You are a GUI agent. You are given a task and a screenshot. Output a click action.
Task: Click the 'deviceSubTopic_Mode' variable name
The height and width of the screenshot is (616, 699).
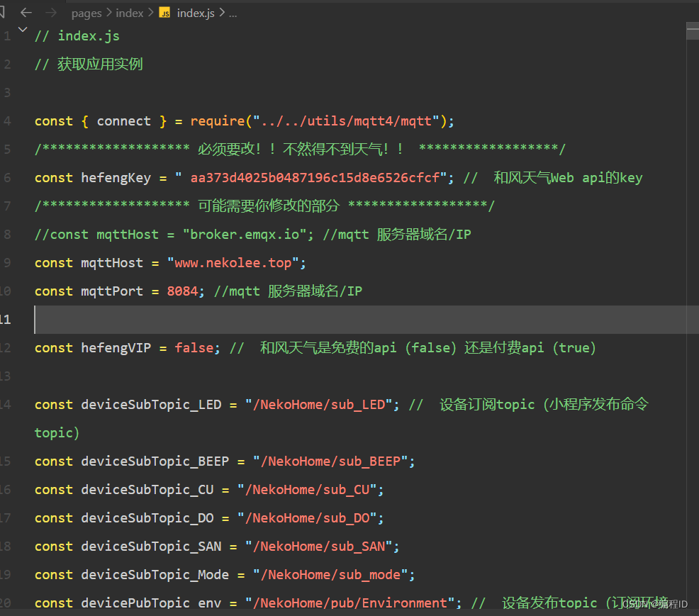(155, 575)
